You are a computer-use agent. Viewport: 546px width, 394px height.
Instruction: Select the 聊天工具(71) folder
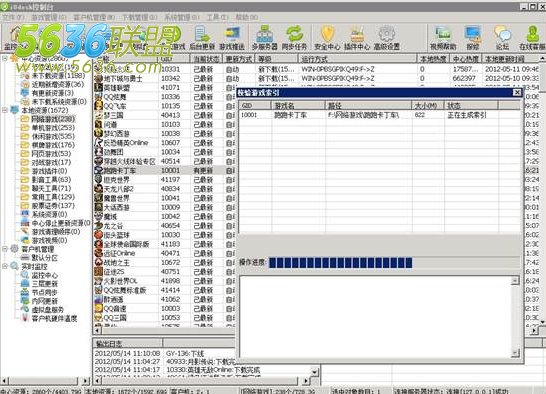tap(51, 188)
